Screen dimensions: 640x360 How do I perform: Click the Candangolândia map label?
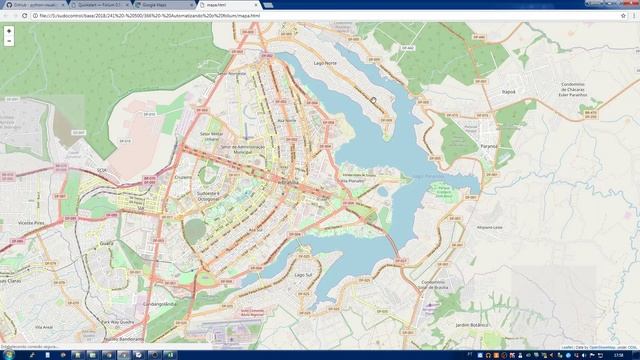pyautogui.click(x=160, y=304)
